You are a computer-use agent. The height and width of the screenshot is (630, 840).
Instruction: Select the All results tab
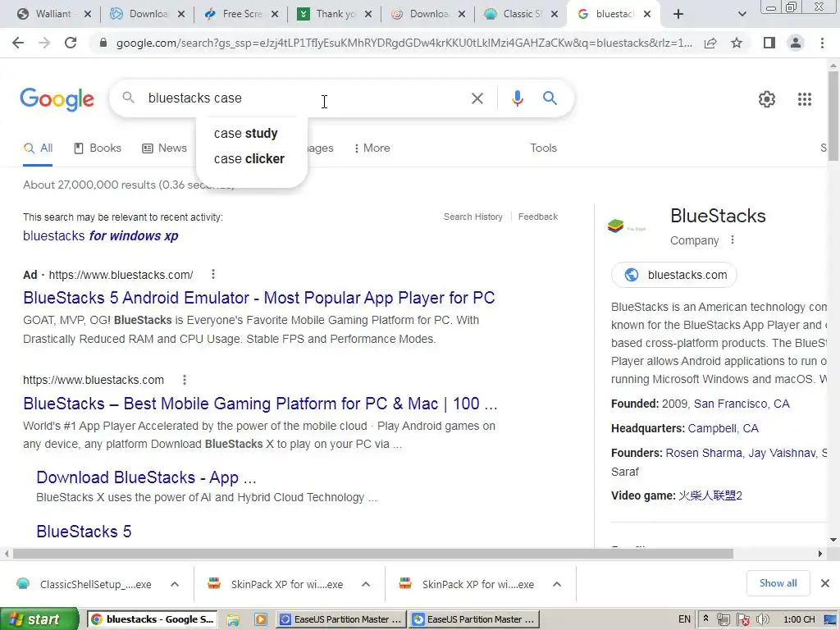38,148
